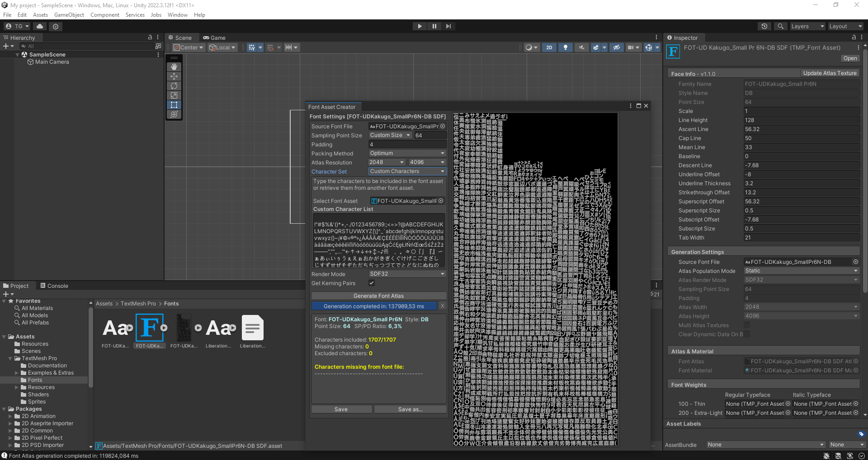868x460 pixels.
Task: Open the Undo History icon
Action: 764,26
